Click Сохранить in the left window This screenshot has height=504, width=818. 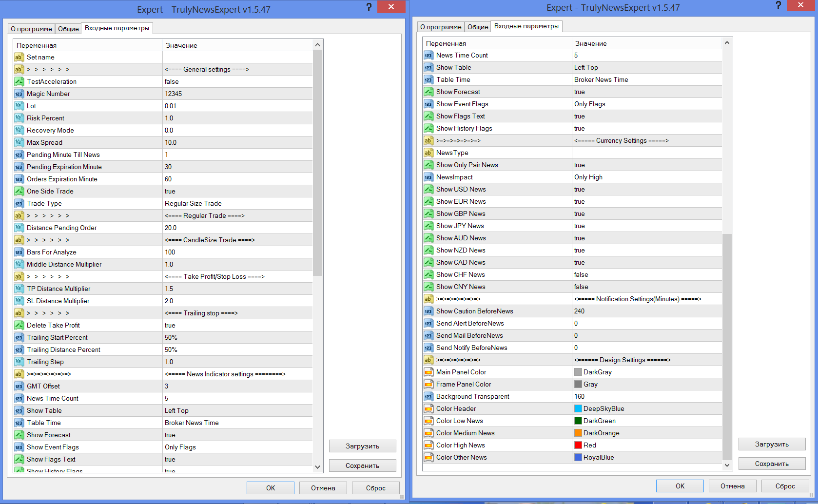pyautogui.click(x=362, y=465)
